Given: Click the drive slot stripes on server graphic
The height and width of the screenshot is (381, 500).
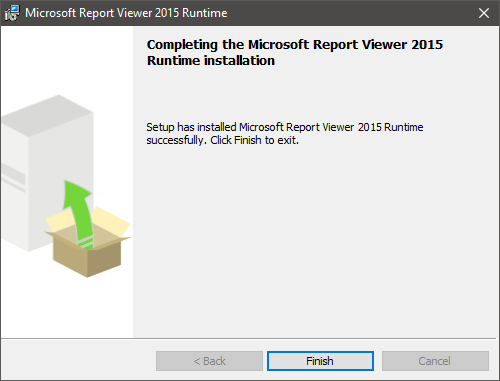Looking at the screenshot, I should (x=13, y=178).
